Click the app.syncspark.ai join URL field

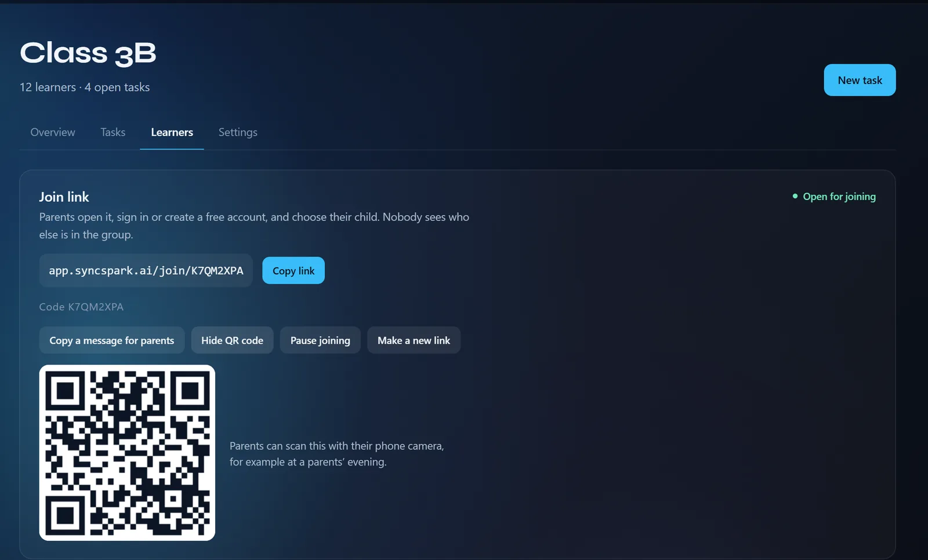[146, 271]
